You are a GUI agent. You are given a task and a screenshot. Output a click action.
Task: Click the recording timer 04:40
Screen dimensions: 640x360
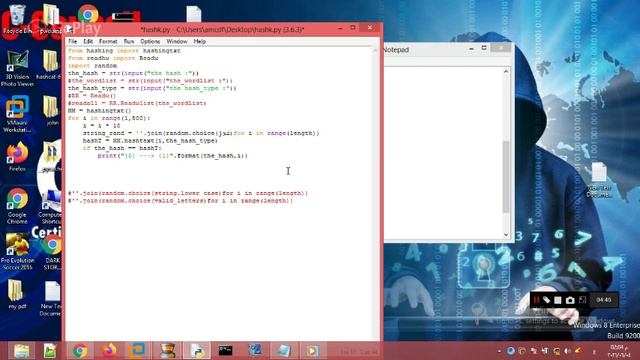pyautogui.click(x=604, y=300)
